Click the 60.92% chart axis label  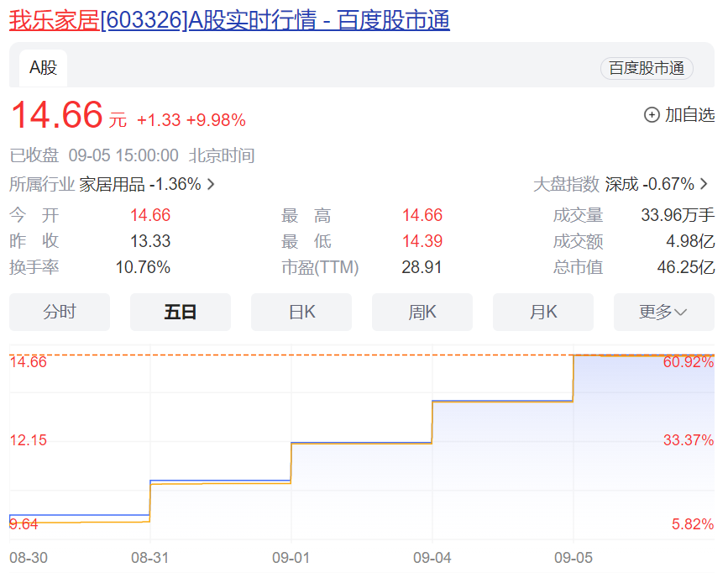point(689,362)
